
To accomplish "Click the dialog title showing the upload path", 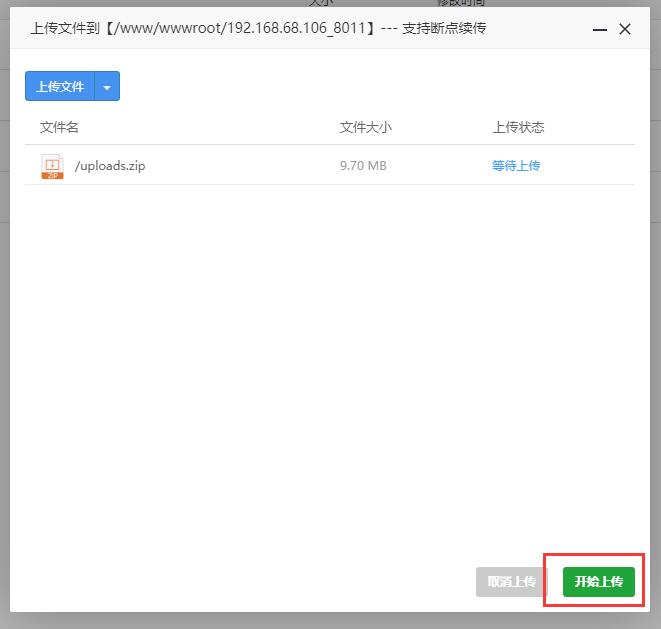I will 258,28.
